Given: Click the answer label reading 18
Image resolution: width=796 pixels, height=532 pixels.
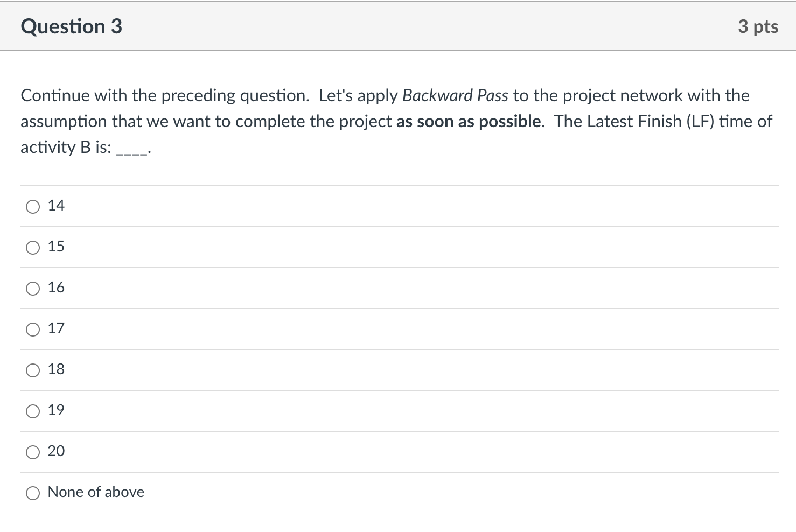Looking at the screenshot, I should (56, 369).
